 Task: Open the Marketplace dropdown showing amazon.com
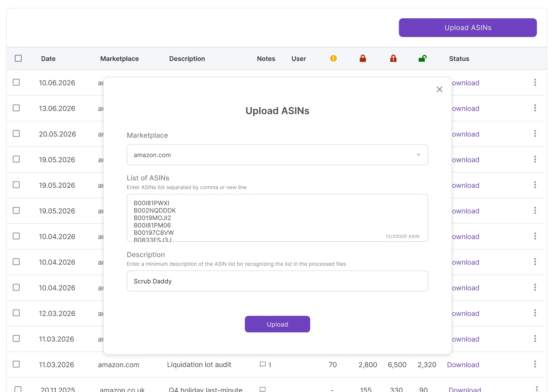(277, 155)
